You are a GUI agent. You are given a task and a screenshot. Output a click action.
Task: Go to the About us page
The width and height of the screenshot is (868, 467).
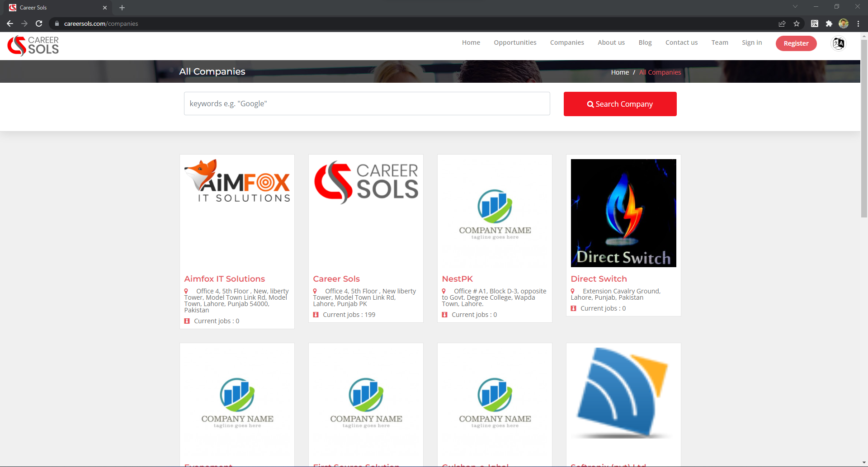[611, 42]
